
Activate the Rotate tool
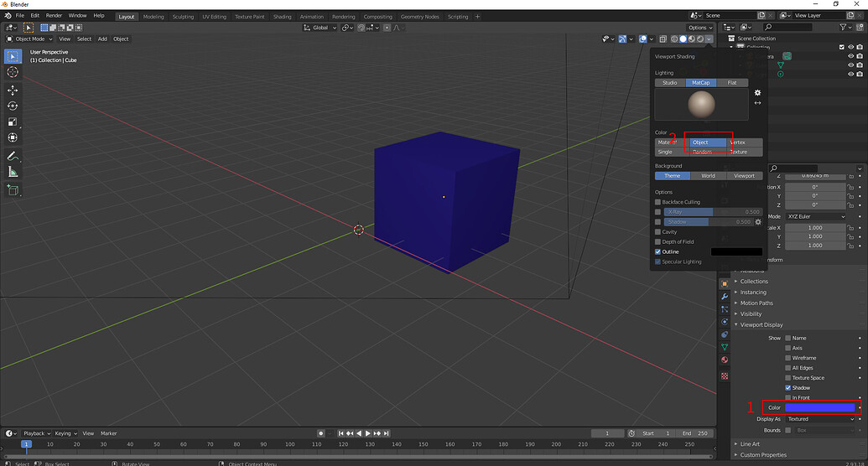13,106
